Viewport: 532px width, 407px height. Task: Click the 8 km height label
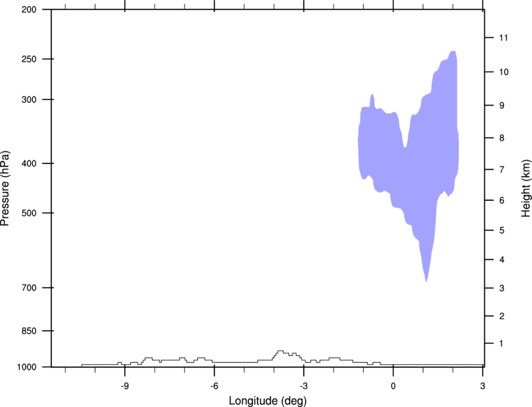[502, 138]
